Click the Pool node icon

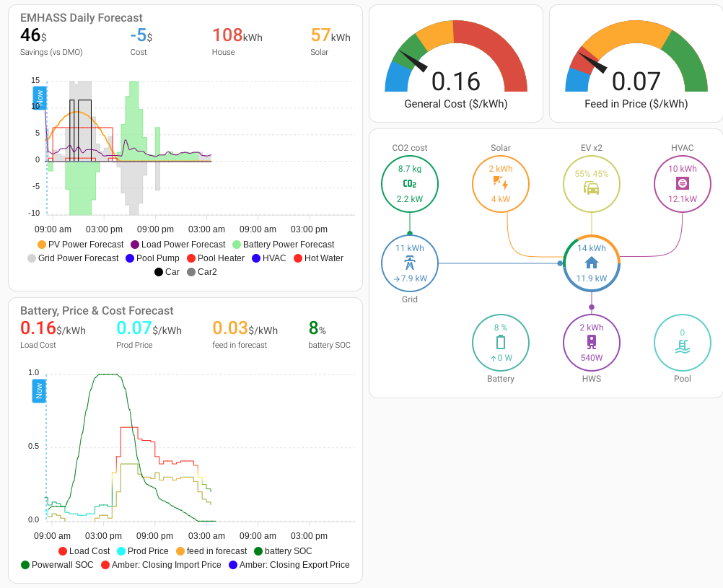point(682,343)
